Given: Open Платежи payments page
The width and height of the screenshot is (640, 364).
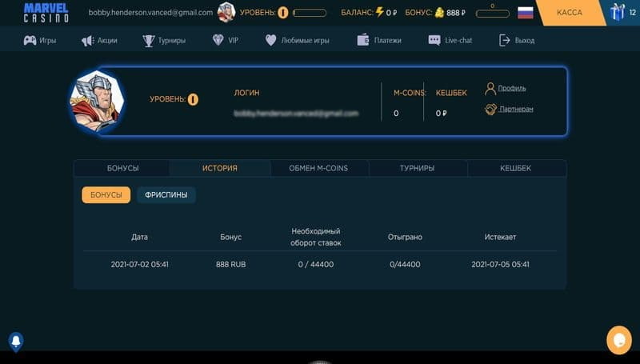Looking at the screenshot, I should (379, 40).
